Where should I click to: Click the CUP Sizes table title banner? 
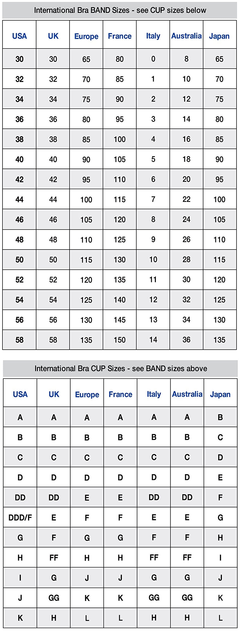pyautogui.click(x=120, y=368)
